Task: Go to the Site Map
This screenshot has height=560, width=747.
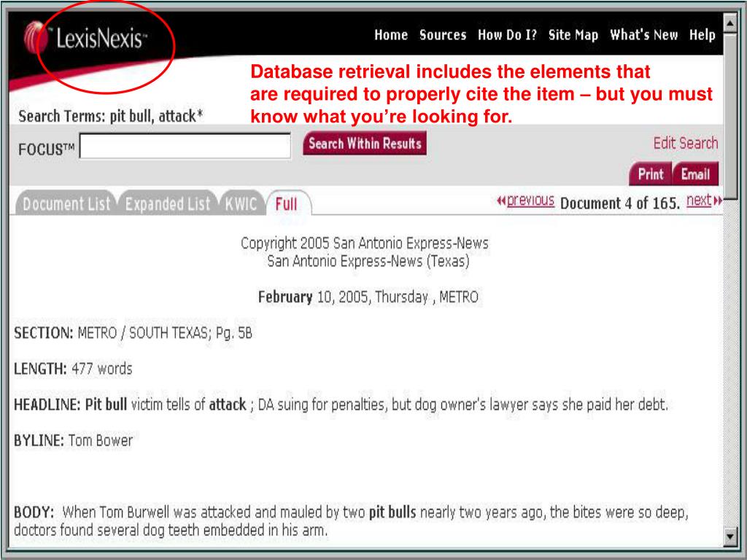Action: pos(573,35)
